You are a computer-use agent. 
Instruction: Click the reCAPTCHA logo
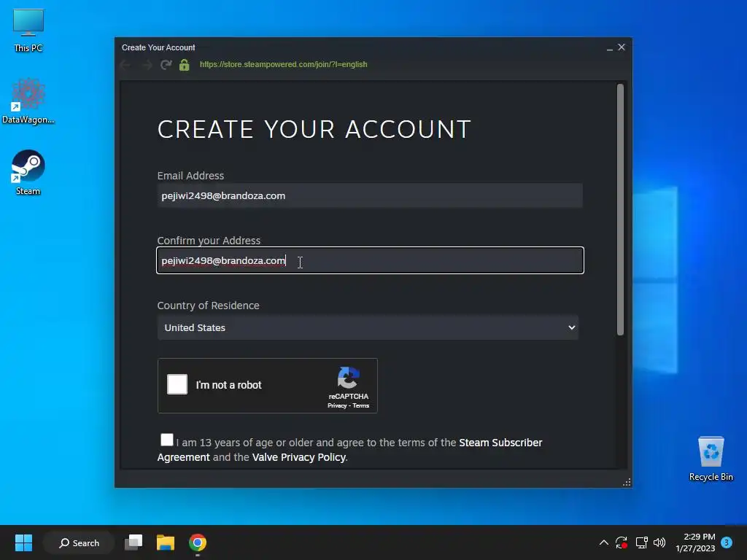(348, 378)
